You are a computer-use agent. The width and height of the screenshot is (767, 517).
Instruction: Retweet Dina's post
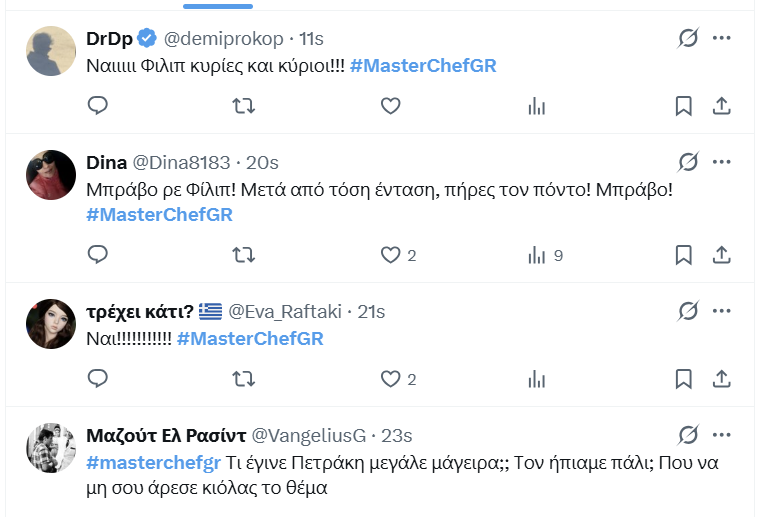243,255
